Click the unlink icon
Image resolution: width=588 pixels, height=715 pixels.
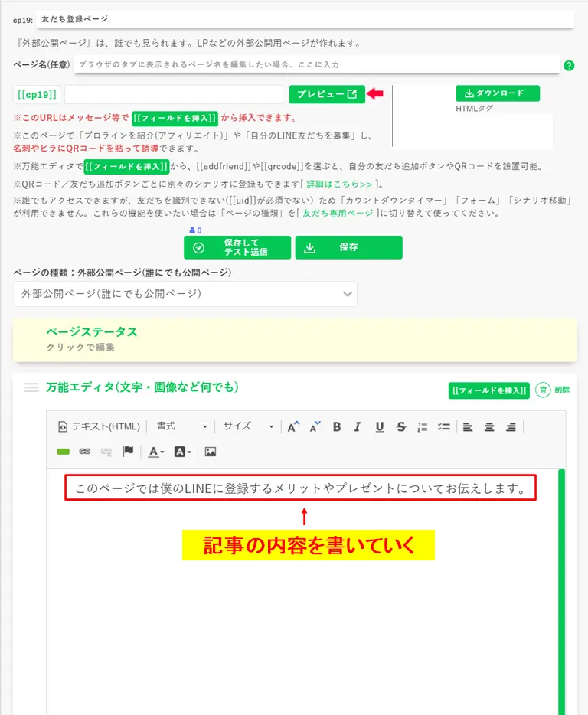click(106, 452)
